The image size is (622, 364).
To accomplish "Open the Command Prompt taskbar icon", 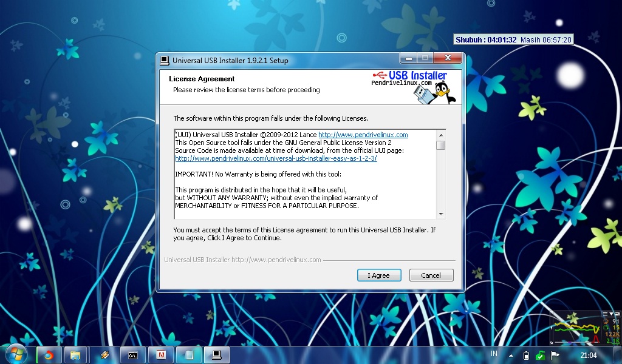I will tap(132, 355).
